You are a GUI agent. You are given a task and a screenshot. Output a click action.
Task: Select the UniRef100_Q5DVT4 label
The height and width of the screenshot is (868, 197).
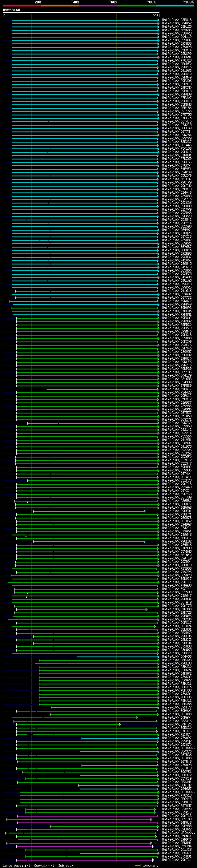pos(176,50)
